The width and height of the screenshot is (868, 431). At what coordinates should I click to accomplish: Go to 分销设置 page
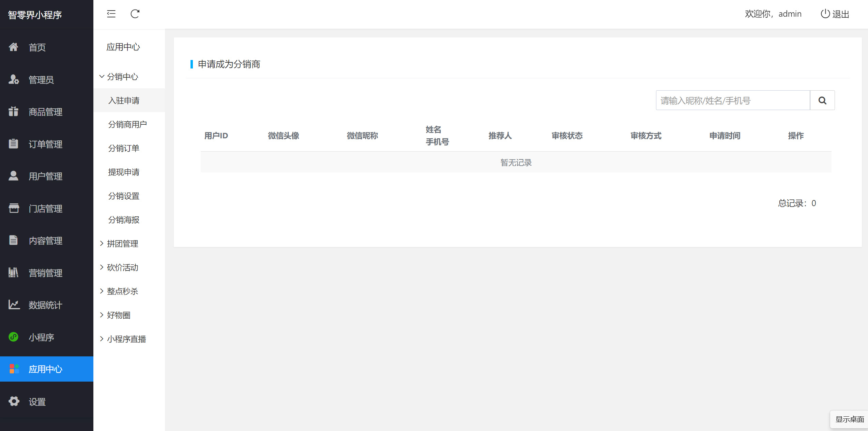coord(123,196)
